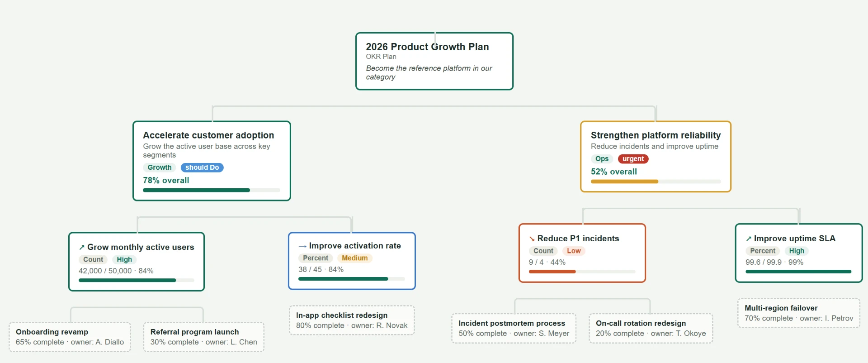This screenshot has width=868, height=363.
Task: Click the Percent tag on Improve activation rate
Action: pyautogui.click(x=316, y=258)
